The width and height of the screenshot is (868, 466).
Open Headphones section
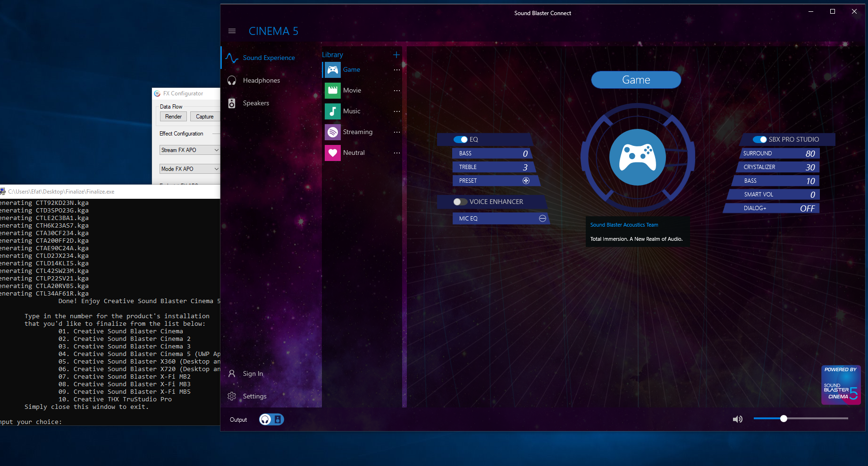pos(261,80)
